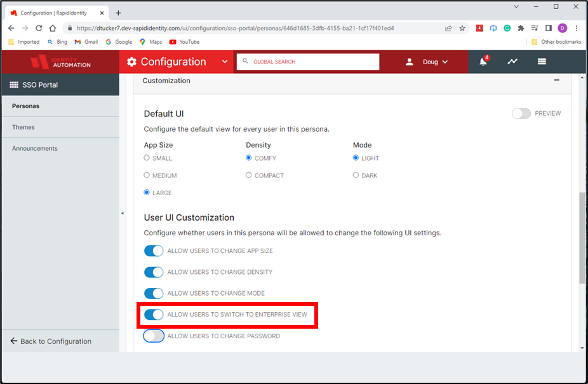Open the media control playlist icon
The image size is (588, 384).
tap(535, 28)
